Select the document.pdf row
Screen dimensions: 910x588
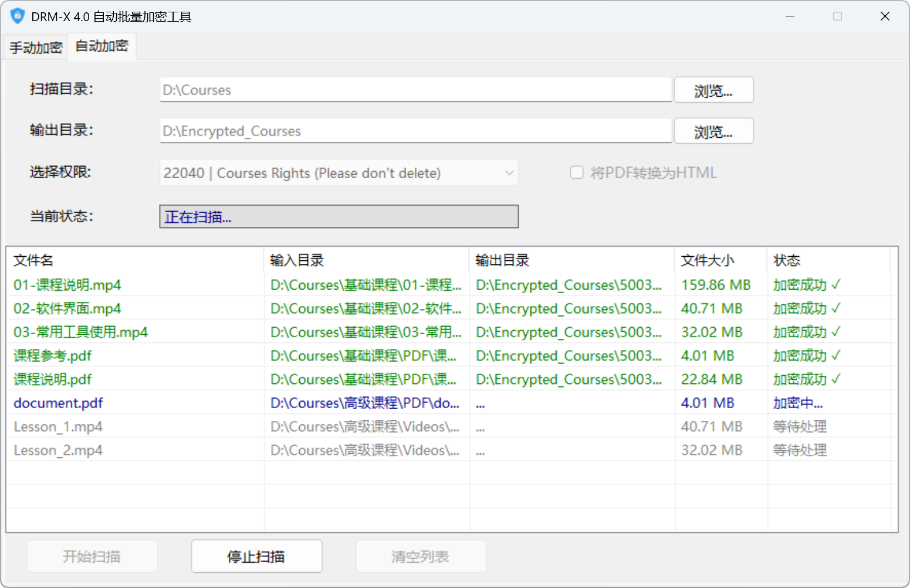pos(59,403)
